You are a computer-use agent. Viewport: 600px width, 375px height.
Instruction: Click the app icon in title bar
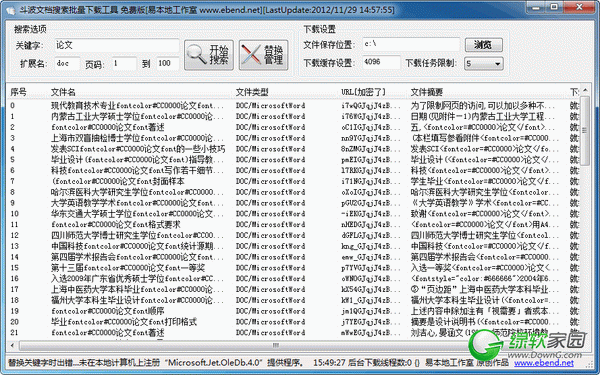(x=10, y=10)
